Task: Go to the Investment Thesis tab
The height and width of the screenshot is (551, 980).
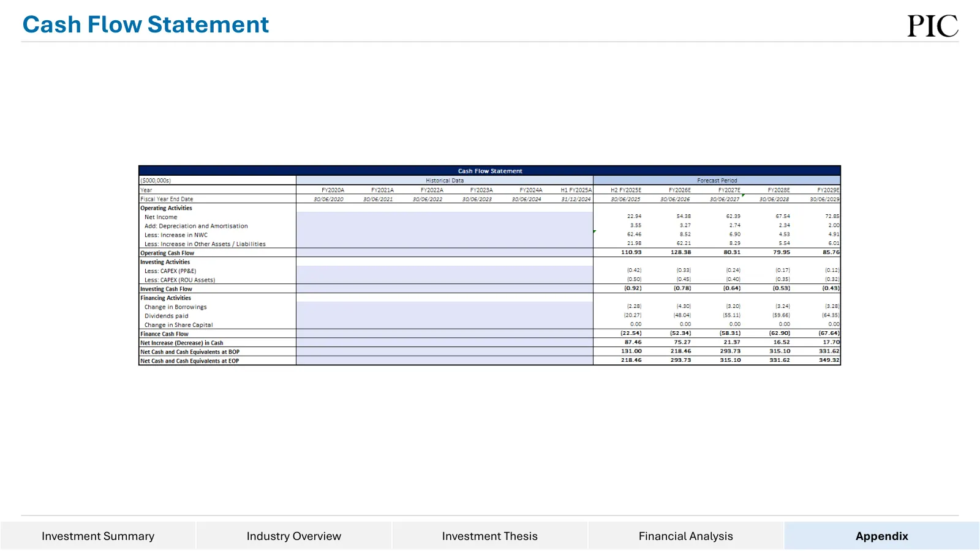Action: click(x=490, y=536)
